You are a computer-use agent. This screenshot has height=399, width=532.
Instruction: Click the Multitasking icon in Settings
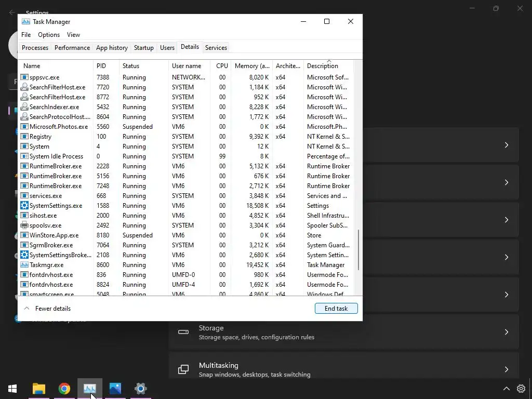coord(183,369)
